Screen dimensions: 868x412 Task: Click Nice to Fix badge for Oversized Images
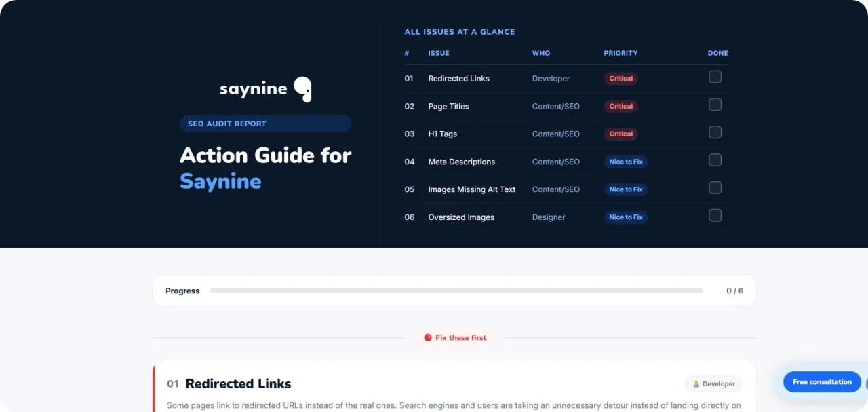[x=626, y=218]
